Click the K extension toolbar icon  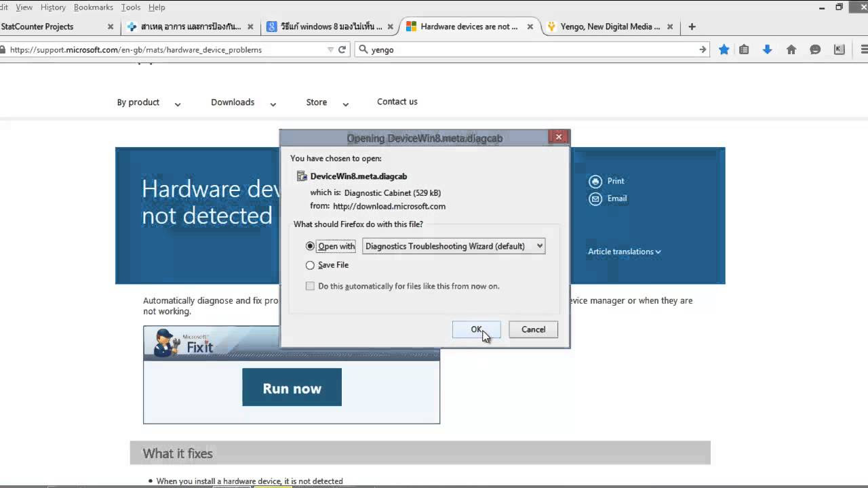point(840,49)
